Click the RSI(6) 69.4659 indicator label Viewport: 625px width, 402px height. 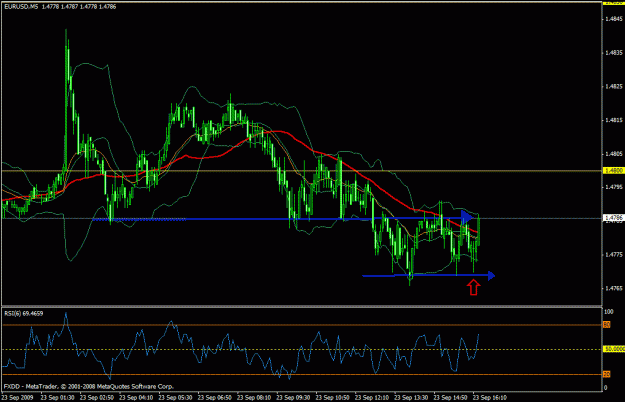pos(24,314)
